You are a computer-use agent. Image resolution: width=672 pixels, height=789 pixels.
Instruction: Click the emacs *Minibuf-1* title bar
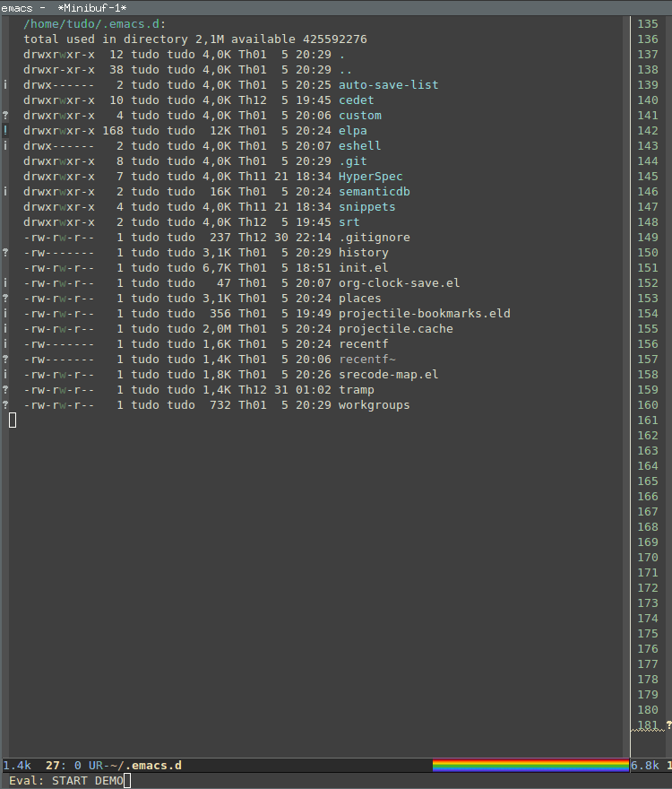coord(336,7)
